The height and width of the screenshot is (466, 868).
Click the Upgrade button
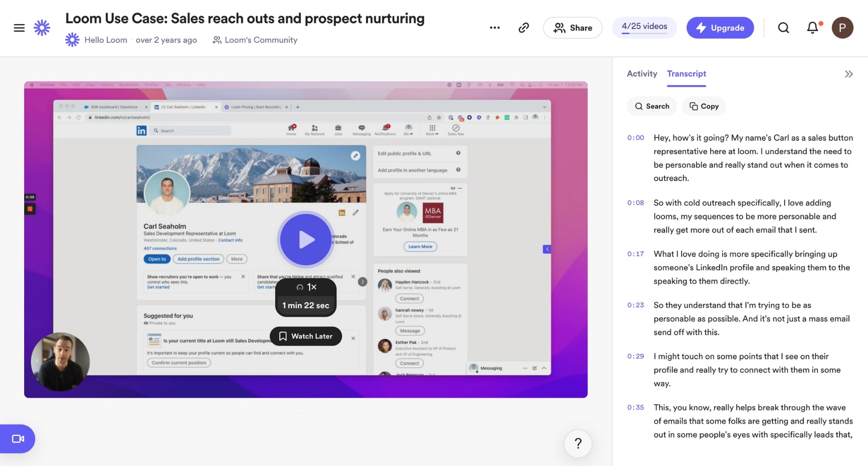coord(720,28)
